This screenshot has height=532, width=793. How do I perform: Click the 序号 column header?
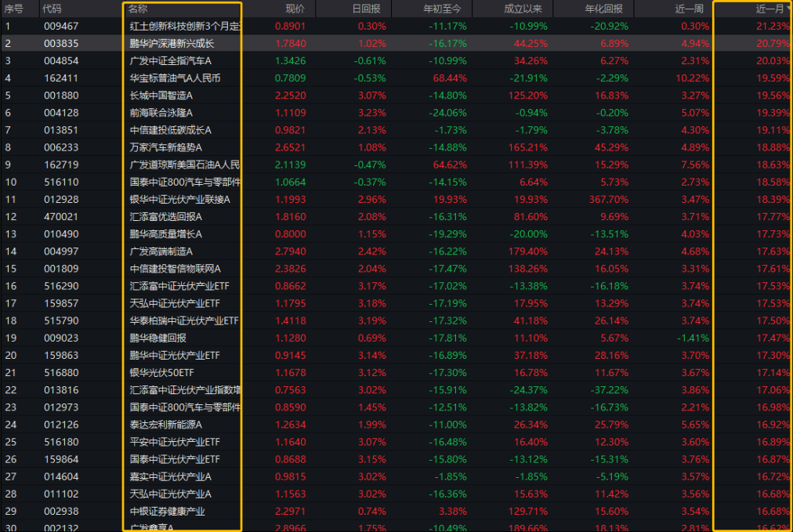coord(13,9)
